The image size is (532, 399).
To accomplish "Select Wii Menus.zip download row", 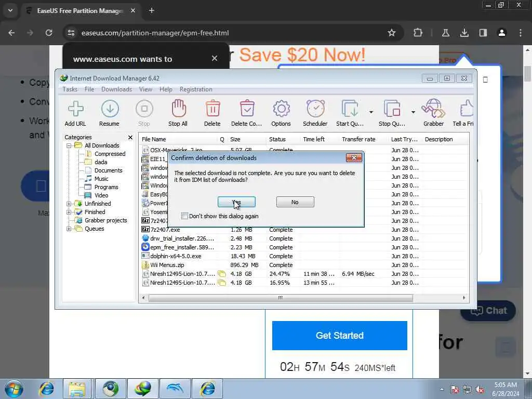I will pyautogui.click(x=303, y=265).
